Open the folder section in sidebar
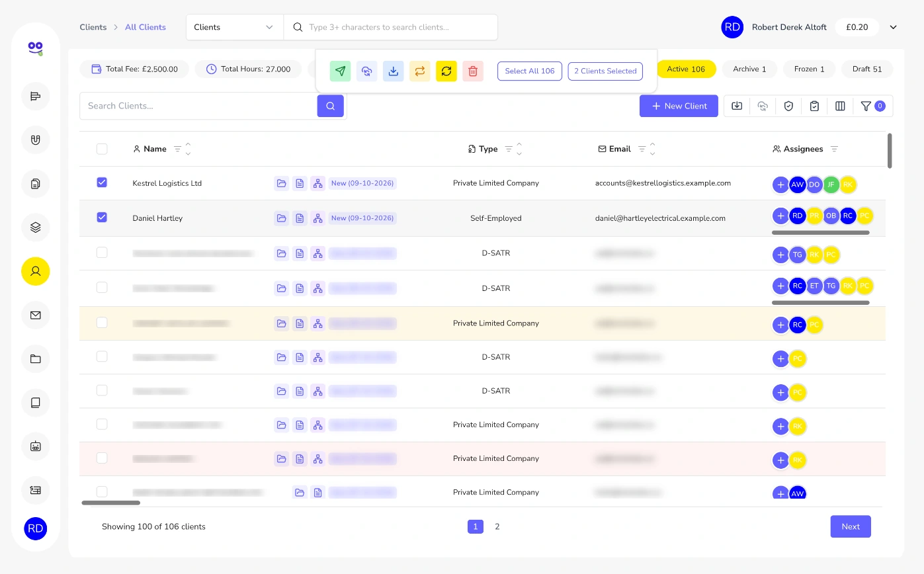The image size is (924, 574). click(x=36, y=359)
